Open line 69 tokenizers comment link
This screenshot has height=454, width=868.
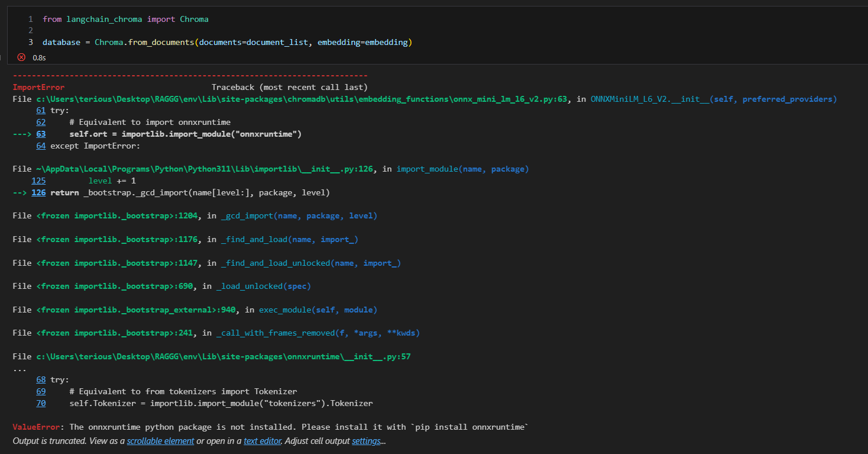tap(41, 391)
